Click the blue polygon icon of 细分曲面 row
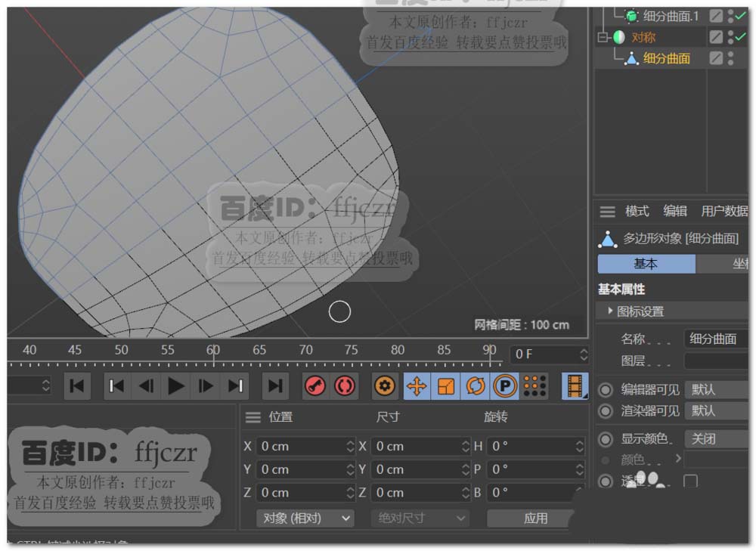 [631, 59]
